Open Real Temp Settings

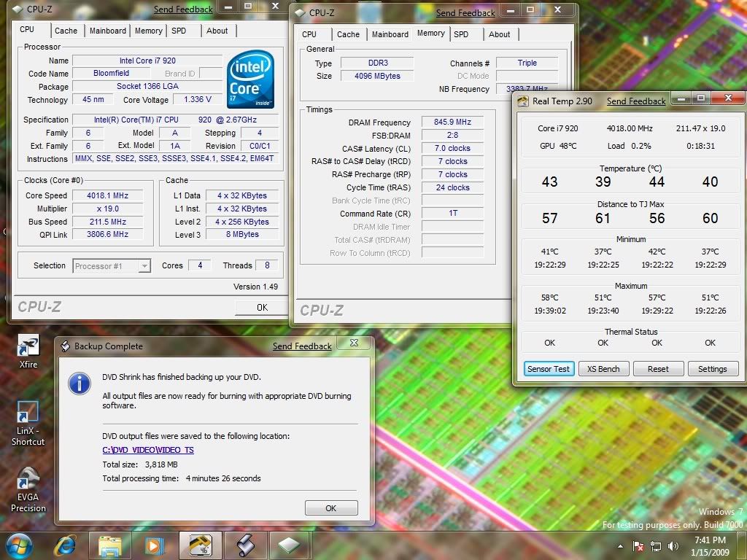pyautogui.click(x=713, y=369)
